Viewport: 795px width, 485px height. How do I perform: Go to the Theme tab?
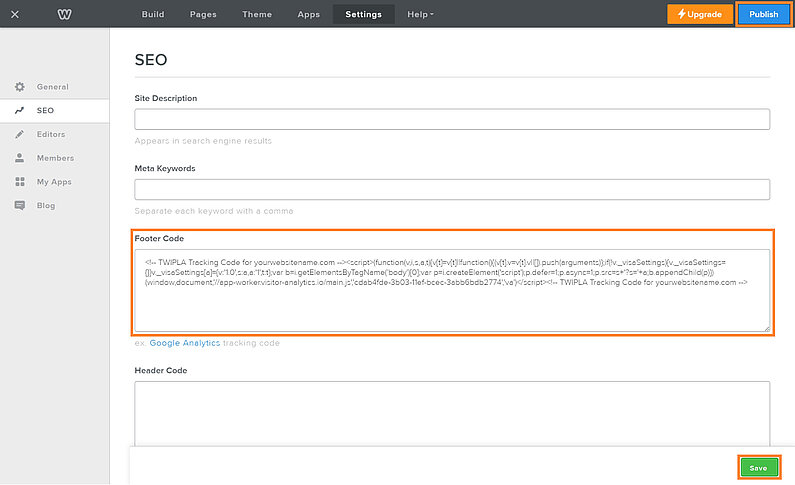pos(256,14)
